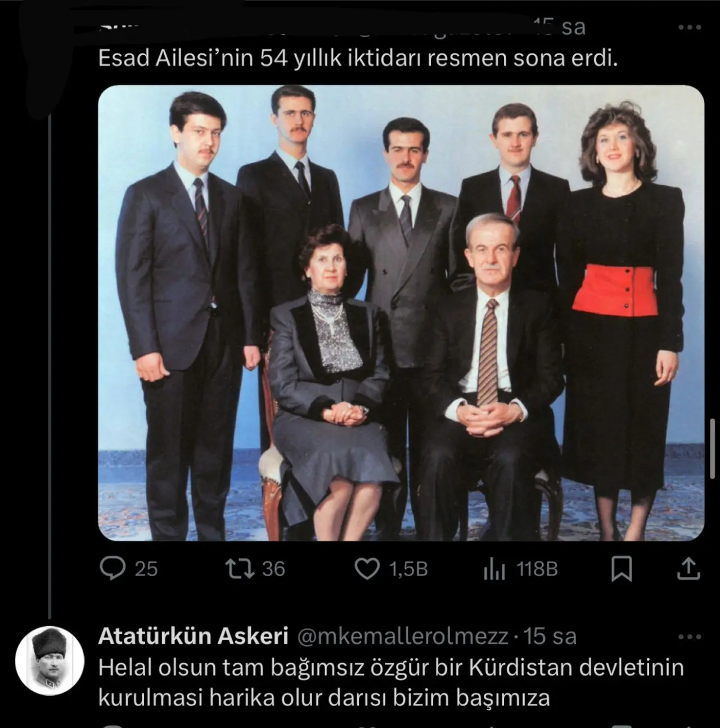View post analytics bar chart icon
Screen dimensions: 720x728
[x=494, y=569]
